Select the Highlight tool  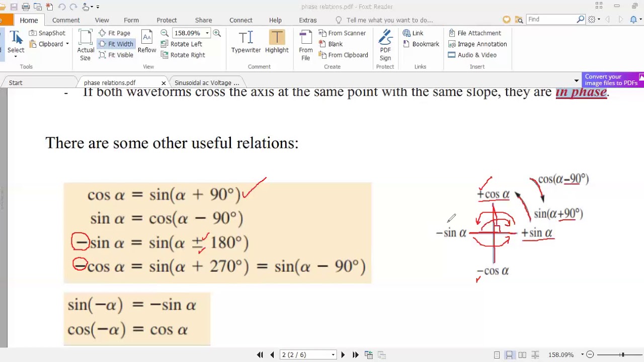[277, 42]
